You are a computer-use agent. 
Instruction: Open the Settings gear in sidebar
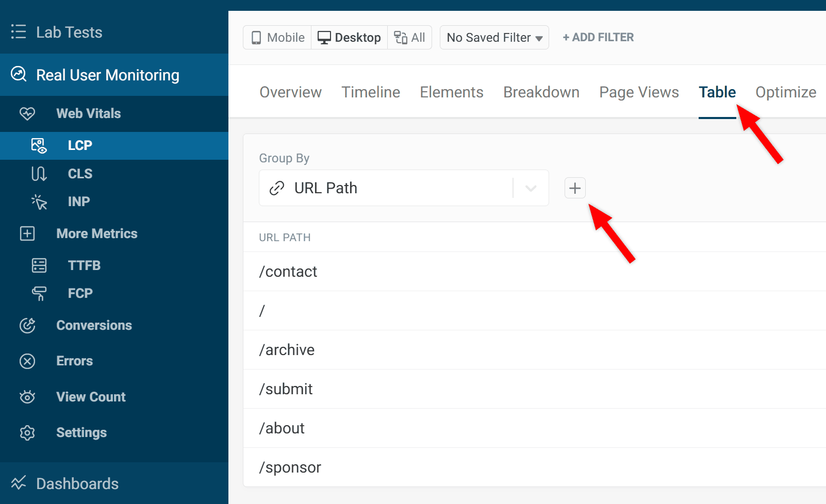pyautogui.click(x=27, y=433)
